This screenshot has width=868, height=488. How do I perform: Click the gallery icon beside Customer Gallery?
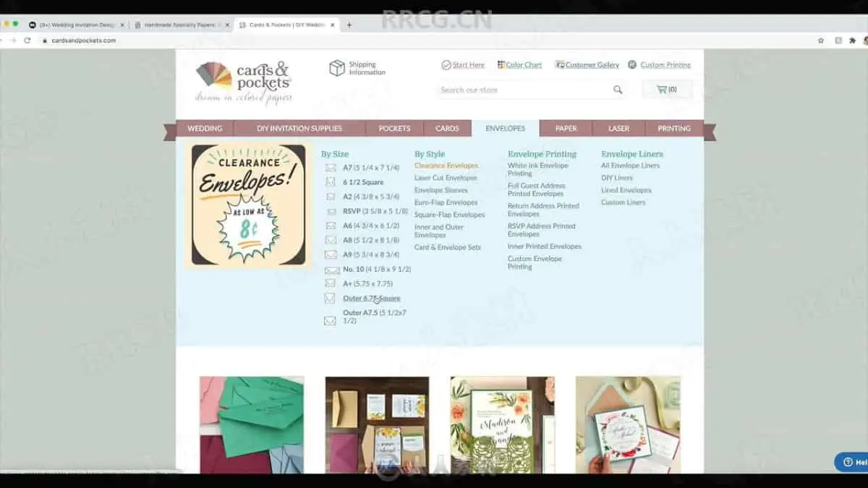click(x=559, y=65)
